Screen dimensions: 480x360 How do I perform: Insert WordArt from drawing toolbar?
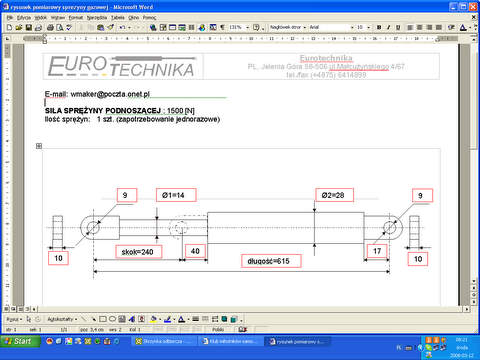[132, 319]
